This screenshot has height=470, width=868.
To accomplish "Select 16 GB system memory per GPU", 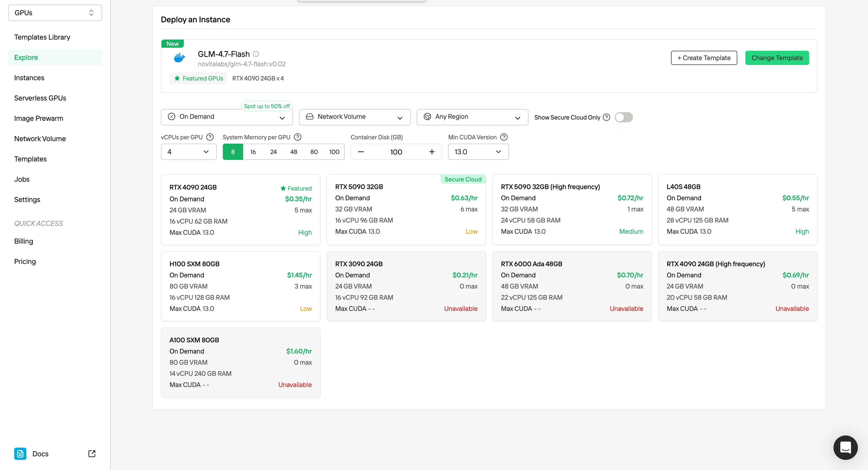I will (x=253, y=152).
